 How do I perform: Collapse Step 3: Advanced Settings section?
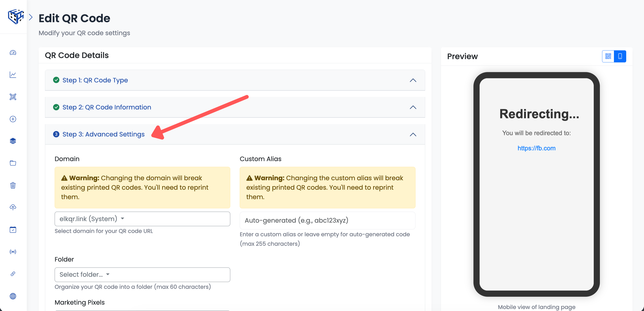413,134
